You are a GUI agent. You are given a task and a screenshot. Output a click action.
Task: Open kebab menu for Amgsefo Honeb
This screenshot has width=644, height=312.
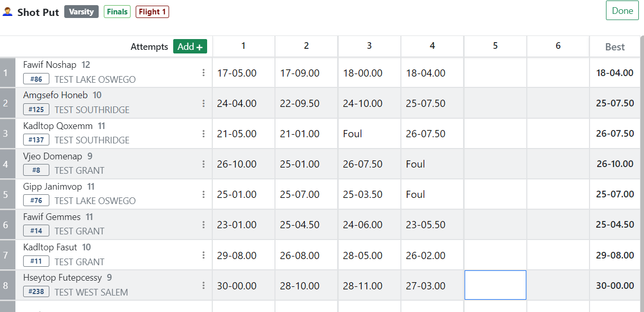pyautogui.click(x=204, y=103)
